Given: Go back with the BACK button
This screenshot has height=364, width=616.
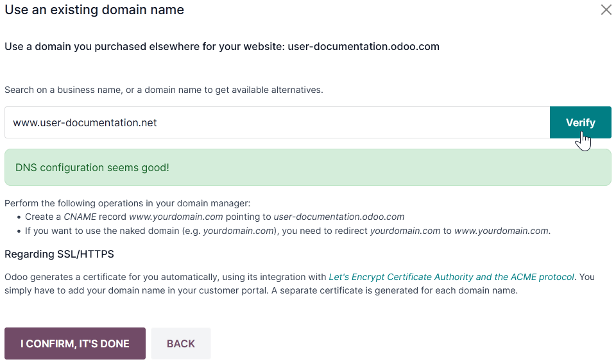Looking at the screenshot, I should click(x=181, y=343).
